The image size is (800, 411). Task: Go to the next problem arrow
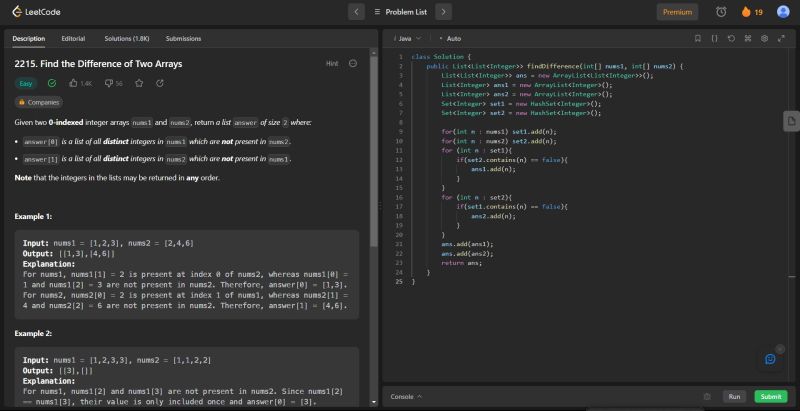pos(443,12)
